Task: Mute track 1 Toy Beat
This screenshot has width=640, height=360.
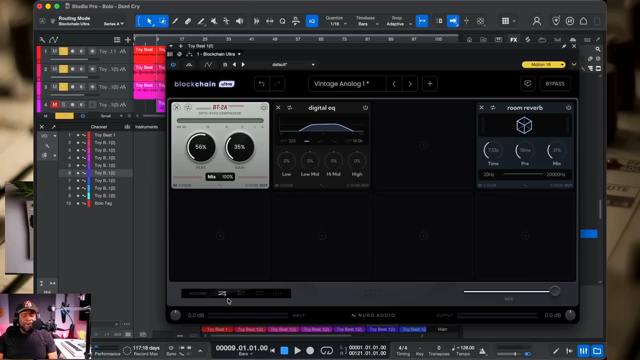Action: pos(54,51)
